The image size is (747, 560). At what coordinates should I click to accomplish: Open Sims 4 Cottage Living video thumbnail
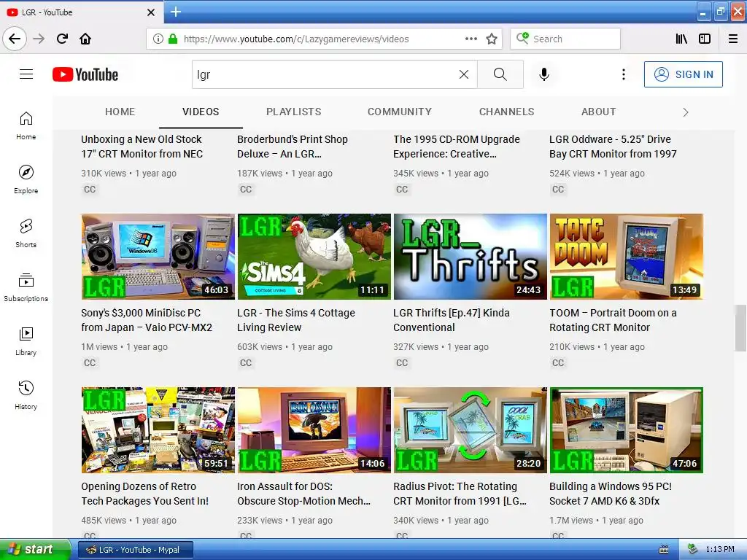click(314, 257)
